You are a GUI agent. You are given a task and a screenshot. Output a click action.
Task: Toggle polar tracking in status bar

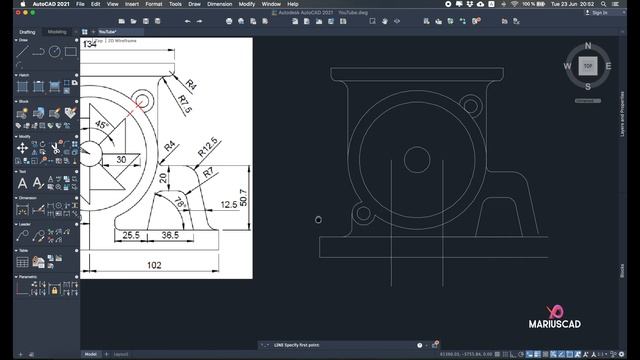pyautogui.click(x=521, y=354)
